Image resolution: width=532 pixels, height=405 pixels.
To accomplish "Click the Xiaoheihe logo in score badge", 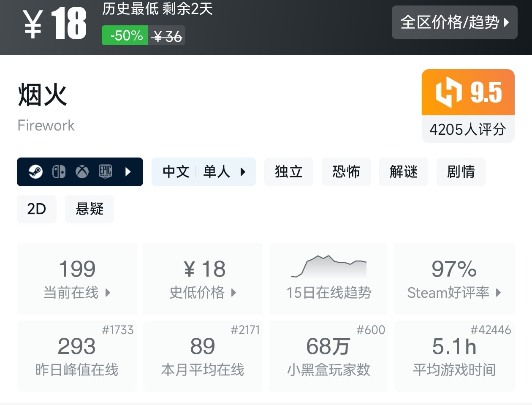I will coord(448,92).
